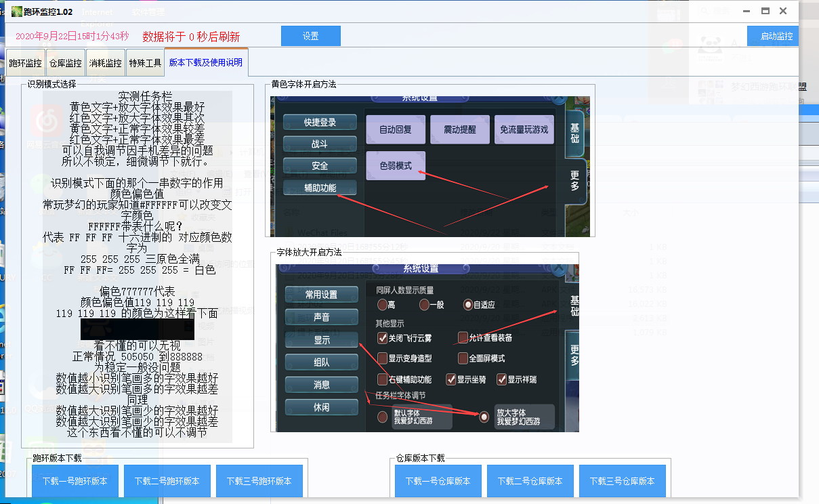Click 下载三号仓库版本 button
Viewport: 819px width, 504px height.
coord(623,481)
